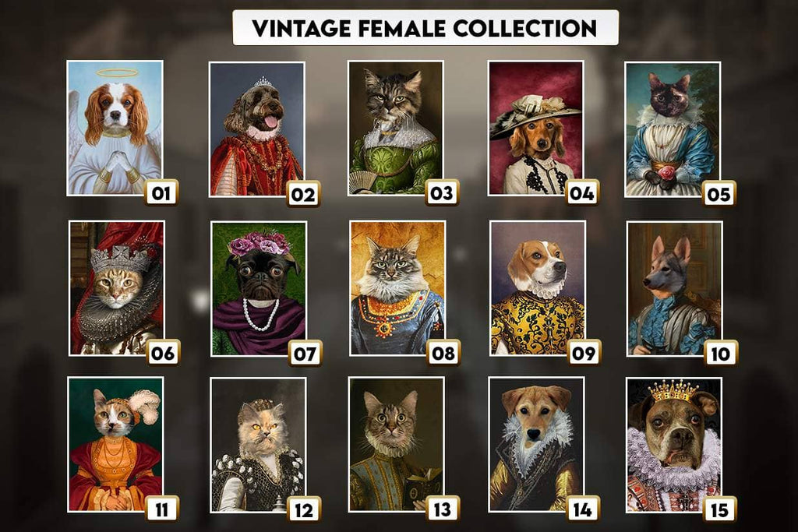Select the dachshund wearing a feathered hat
The height and width of the screenshot is (532, 798).
[535, 129]
